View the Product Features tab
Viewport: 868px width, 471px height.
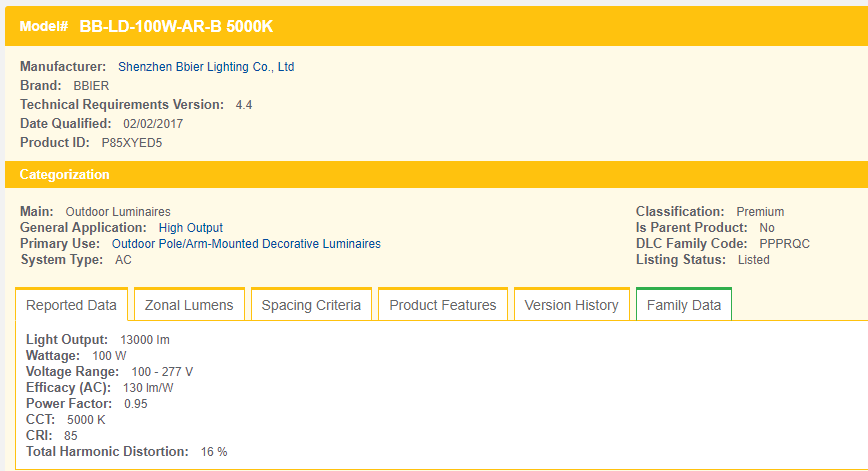point(443,305)
